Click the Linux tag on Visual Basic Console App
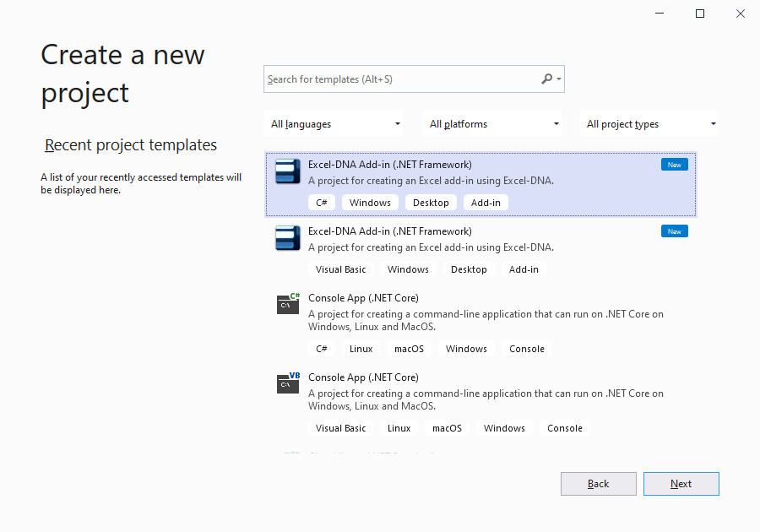760x532 pixels. pos(399,428)
